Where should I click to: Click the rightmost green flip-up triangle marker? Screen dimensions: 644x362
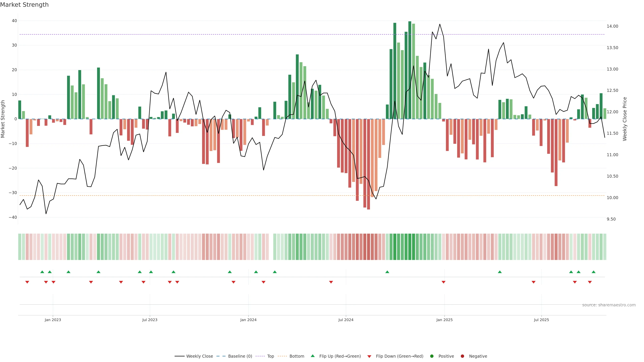tap(594, 272)
